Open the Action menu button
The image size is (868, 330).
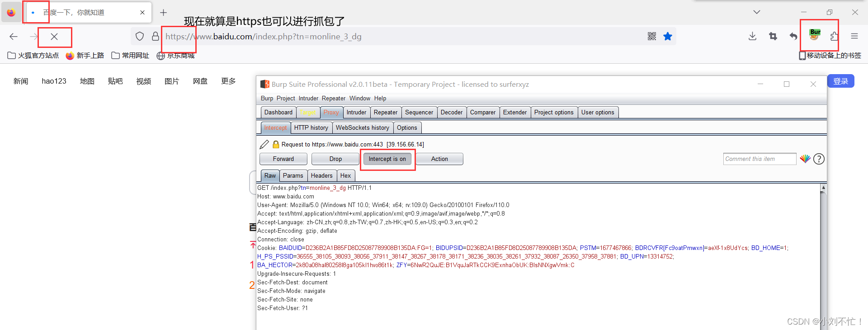coord(439,159)
